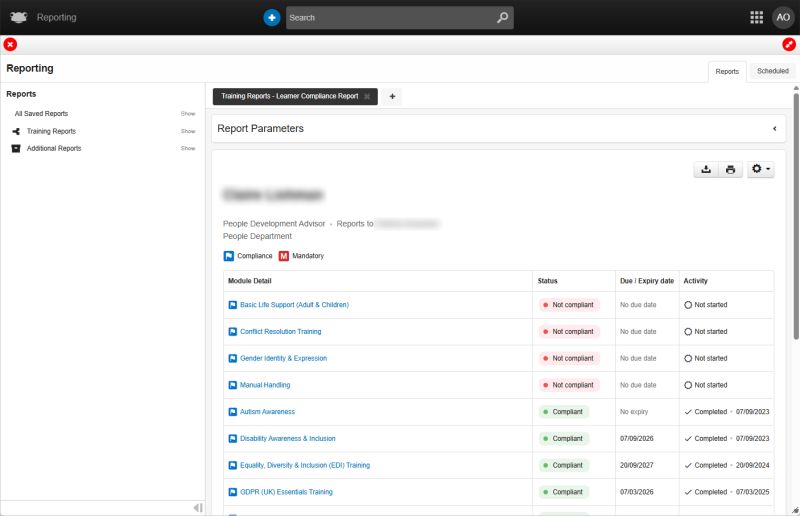Show the Additional Reports section
Viewport: 800px width, 516px height.
(x=187, y=148)
